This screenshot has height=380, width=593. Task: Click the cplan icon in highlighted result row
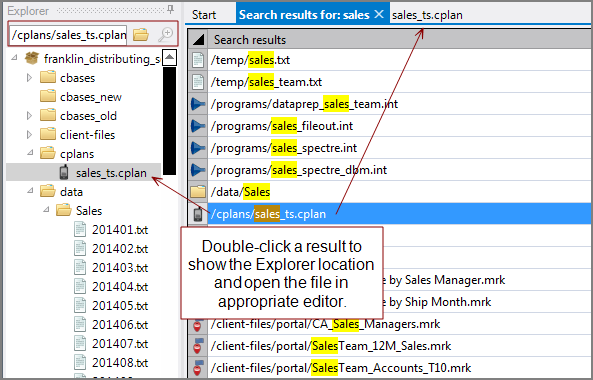[x=198, y=214]
